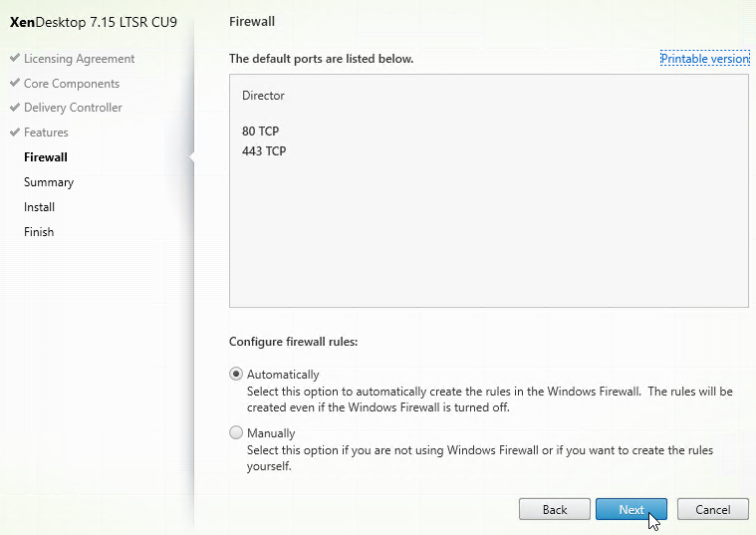The image size is (756, 535).
Task: Select the Install step
Action: coord(39,207)
